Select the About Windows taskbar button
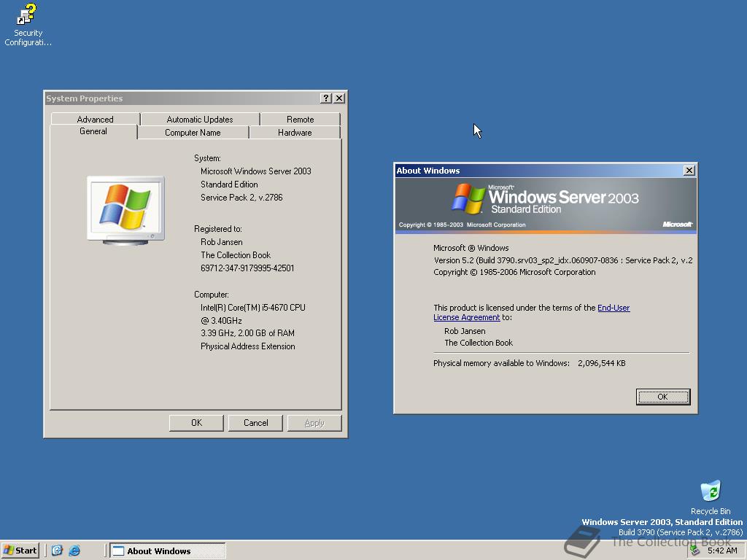This screenshot has width=747, height=560. (168, 551)
